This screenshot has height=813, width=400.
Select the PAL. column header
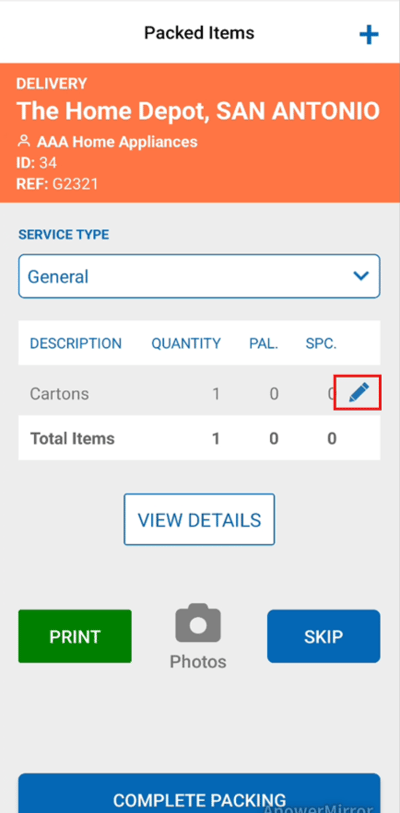[x=265, y=343]
